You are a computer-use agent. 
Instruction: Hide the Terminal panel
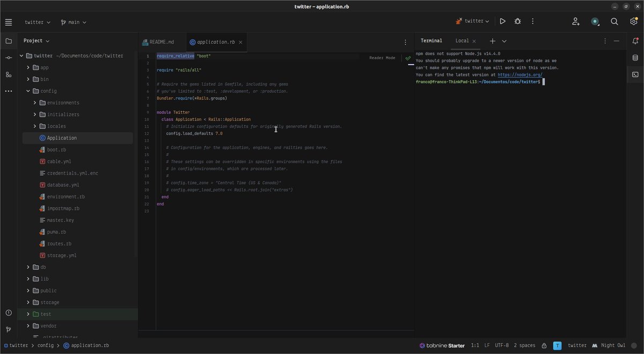[617, 41]
